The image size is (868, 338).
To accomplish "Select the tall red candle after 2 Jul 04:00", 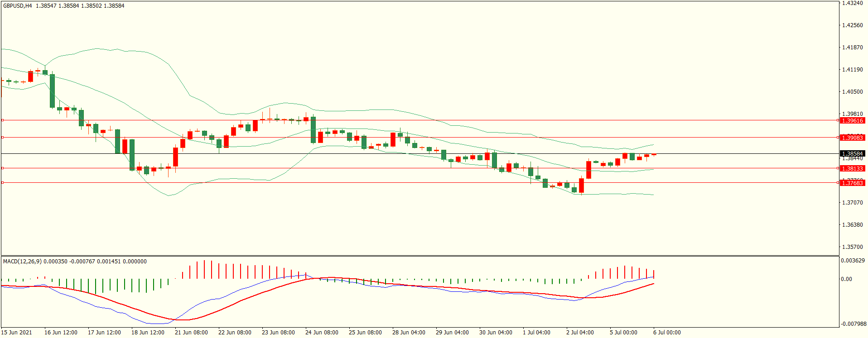I will point(589,170).
